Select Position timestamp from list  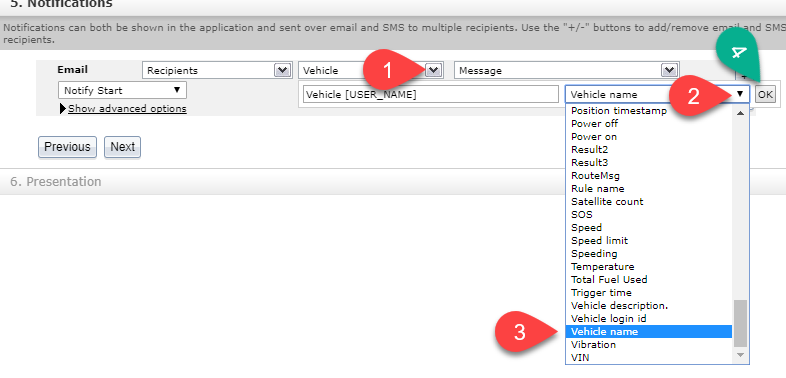pos(649,111)
